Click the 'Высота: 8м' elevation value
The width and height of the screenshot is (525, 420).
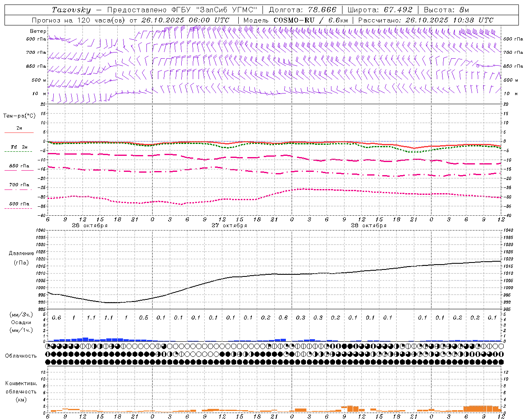tap(446, 10)
